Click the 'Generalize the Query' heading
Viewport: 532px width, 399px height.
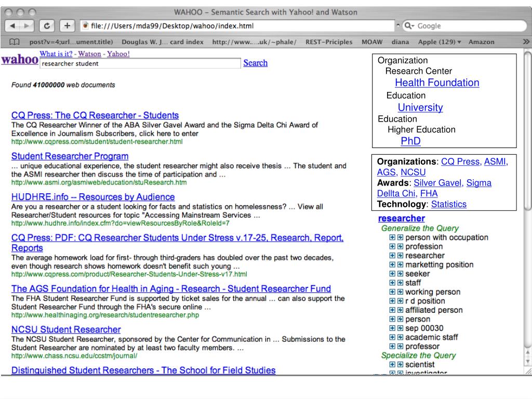click(420, 229)
